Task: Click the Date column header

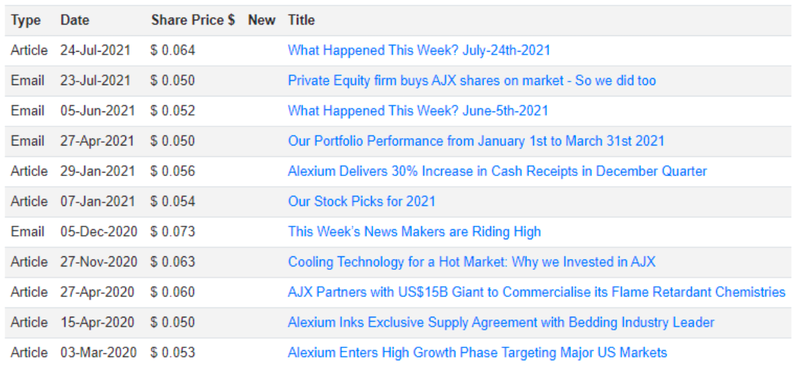Action: [74, 20]
